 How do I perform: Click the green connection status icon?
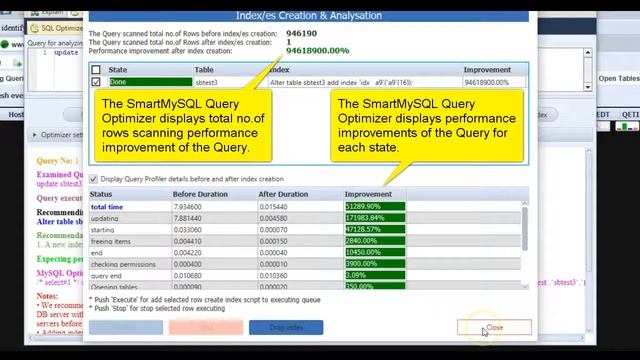point(4,44)
